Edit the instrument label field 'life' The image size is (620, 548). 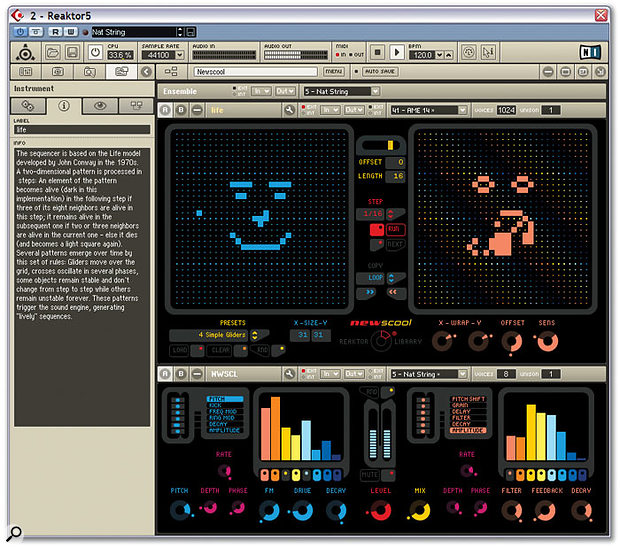coord(82,130)
